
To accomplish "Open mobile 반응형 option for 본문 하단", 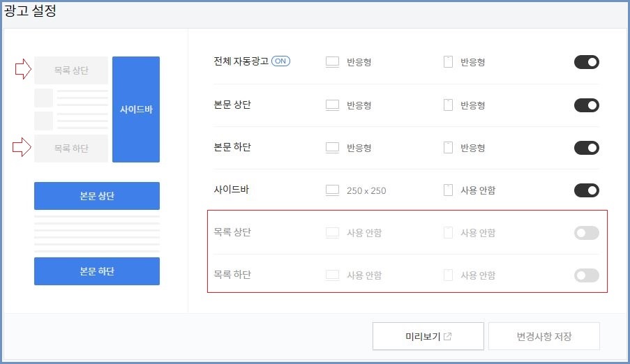I will tap(472, 148).
